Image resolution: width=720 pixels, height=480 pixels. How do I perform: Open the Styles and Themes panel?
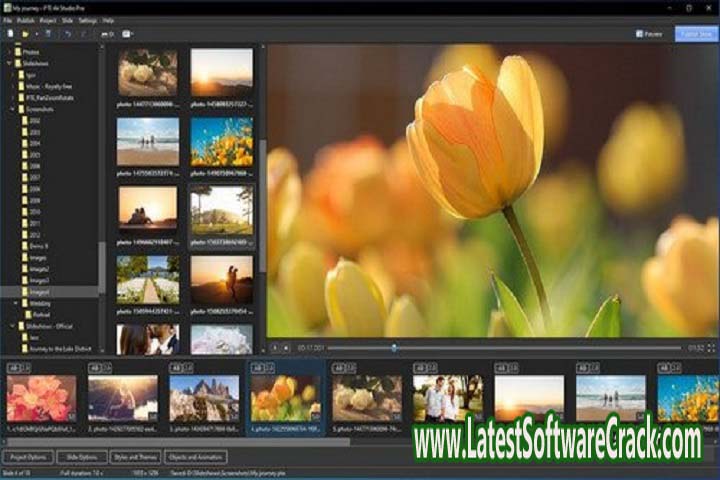[137, 456]
